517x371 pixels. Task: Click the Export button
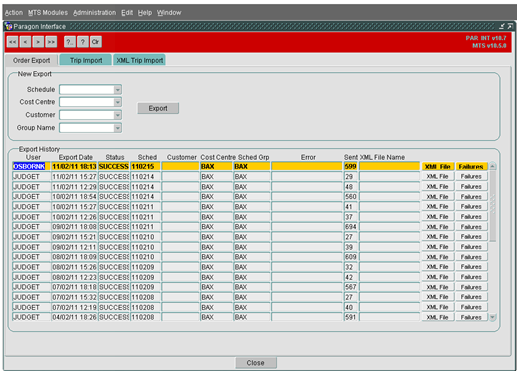pyautogui.click(x=158, y=108)
